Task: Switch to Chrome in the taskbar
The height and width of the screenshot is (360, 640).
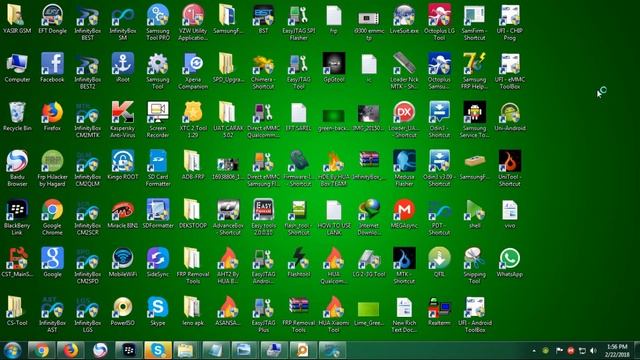Action: (x=41, y=351)
